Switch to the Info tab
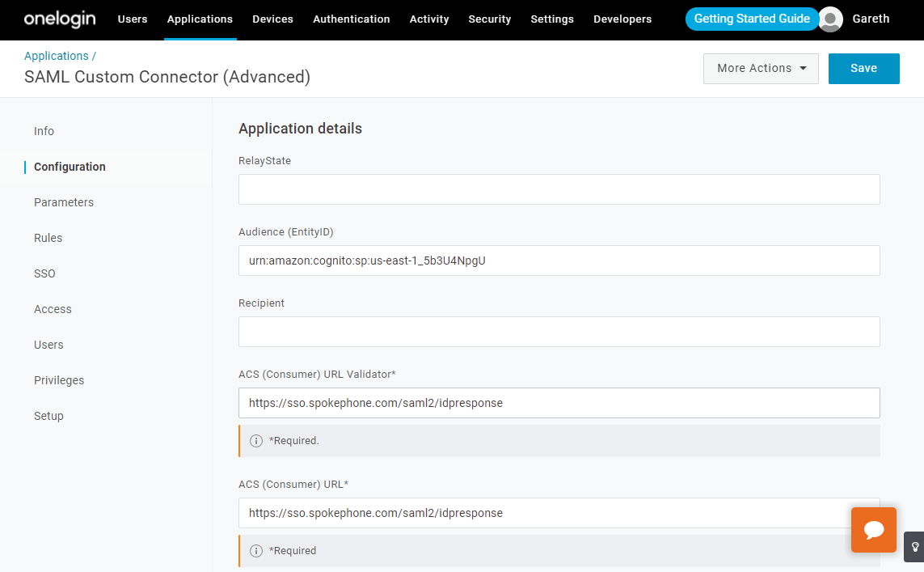The width and height of the screenshot is (924, 572). point(44,131)
